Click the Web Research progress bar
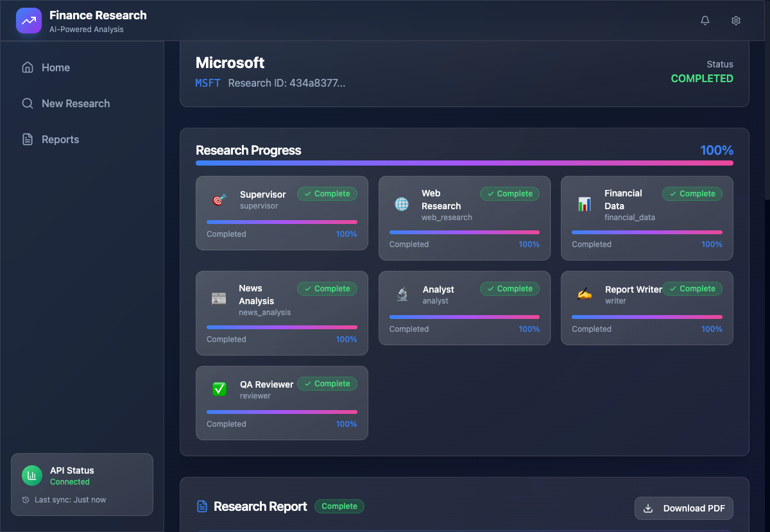 click(465, 232)
